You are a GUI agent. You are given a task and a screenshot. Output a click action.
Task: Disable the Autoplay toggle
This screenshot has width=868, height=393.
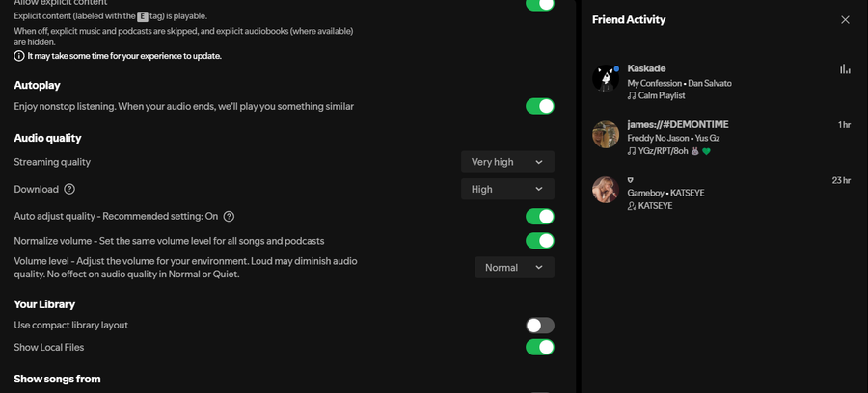(540, 106)
